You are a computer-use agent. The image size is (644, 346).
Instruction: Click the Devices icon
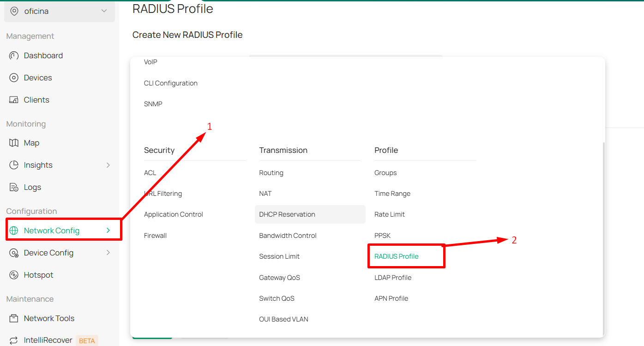pyautogui.click(x=14, y=78)
